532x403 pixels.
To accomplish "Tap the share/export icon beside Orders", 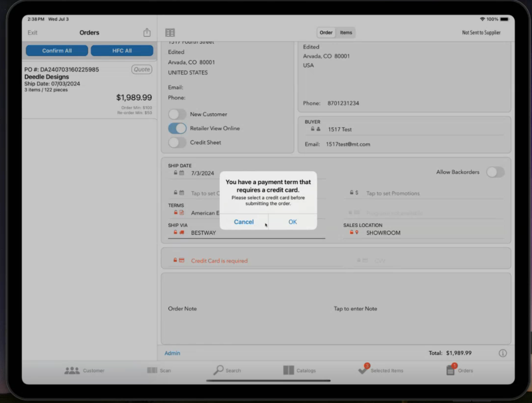I will [x=147, y=32].
